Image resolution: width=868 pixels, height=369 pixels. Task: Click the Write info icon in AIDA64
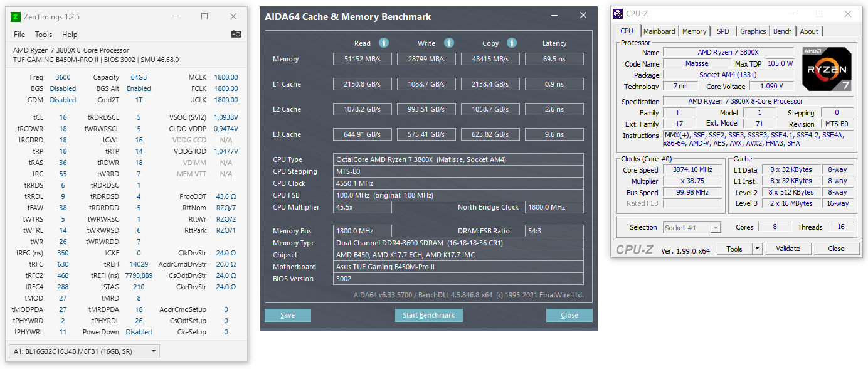tap(449, 43)
